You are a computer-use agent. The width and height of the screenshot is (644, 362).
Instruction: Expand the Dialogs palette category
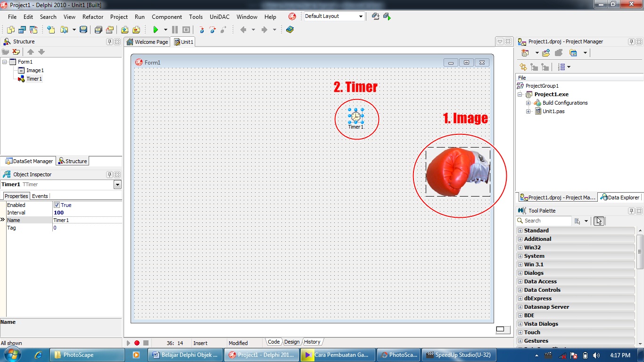pos(520,273)
